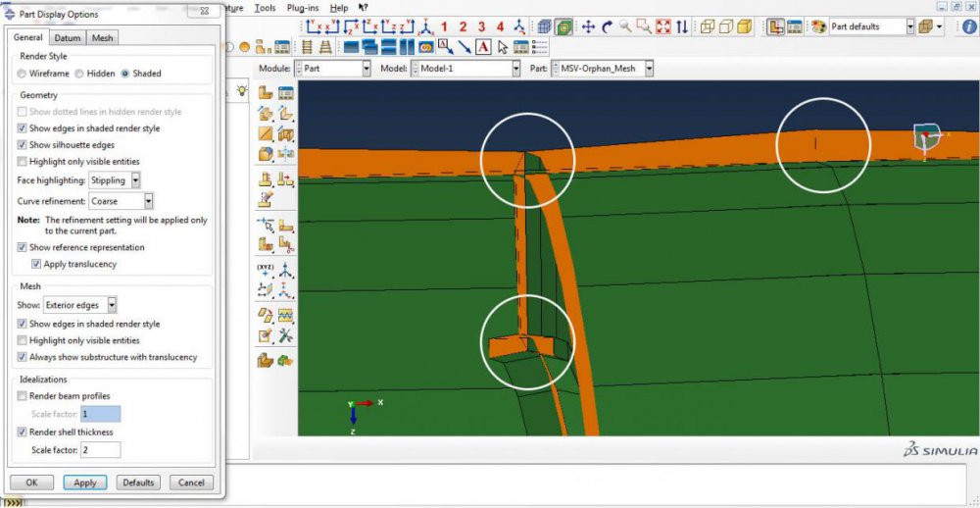Click the Apply button
Screen dimensions: 980x508
coord(85,483)
